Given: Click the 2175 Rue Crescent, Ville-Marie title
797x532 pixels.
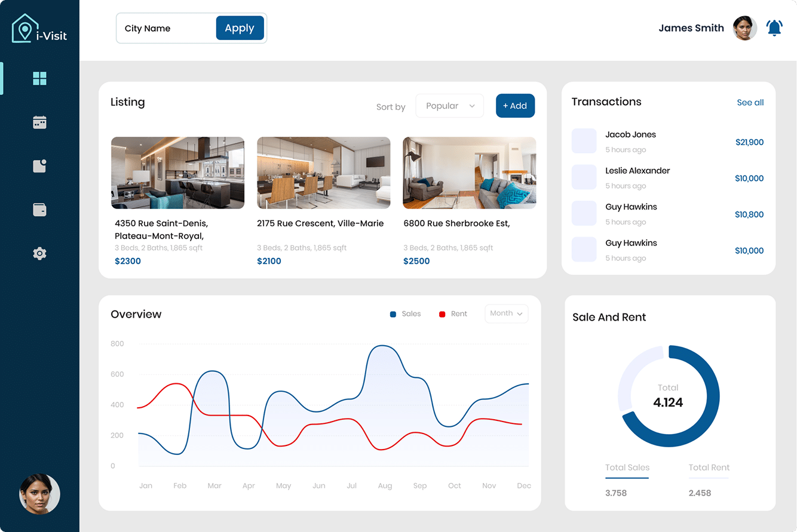Looking at the screenshot, I should [x=320, y=223].
